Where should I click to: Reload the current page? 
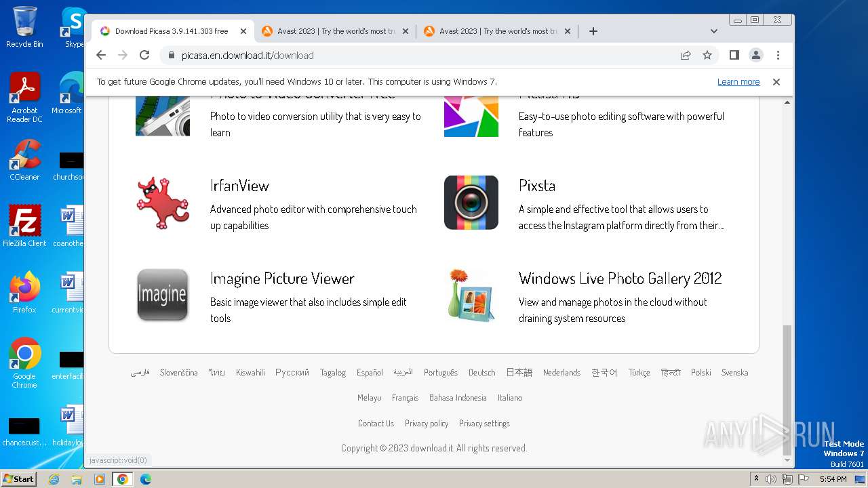144,55
